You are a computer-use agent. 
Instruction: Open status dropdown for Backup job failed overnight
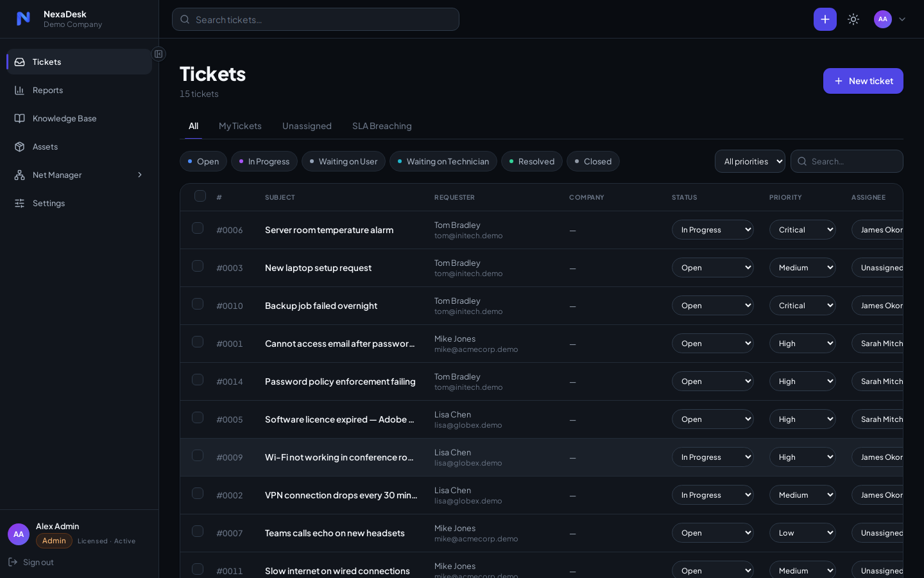(713, 306)
